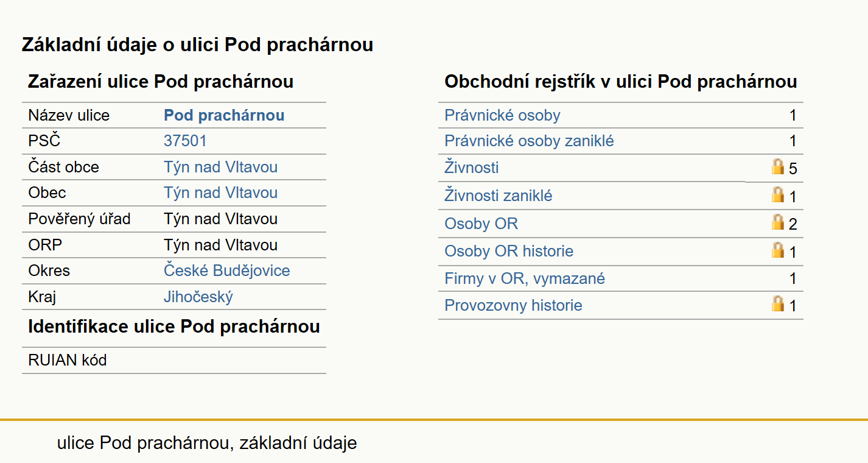The image size is (868, 463).
Task: Open the Živnosti link
Action: coord(472,167)
